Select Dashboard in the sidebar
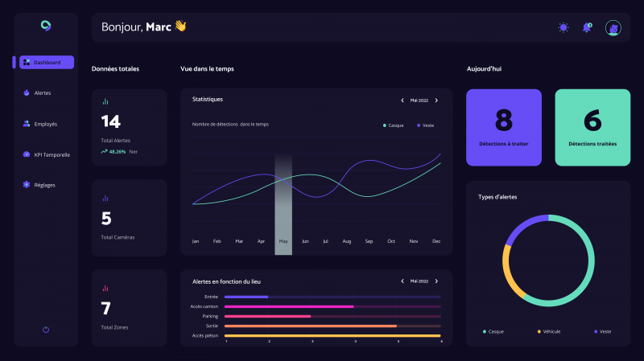Screen dimensions: 644x361 (x=46, y=62)
